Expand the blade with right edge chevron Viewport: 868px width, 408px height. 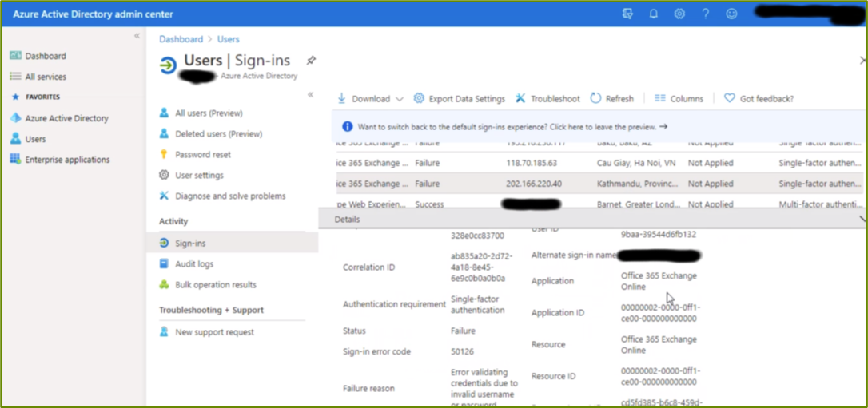(863, 60)
